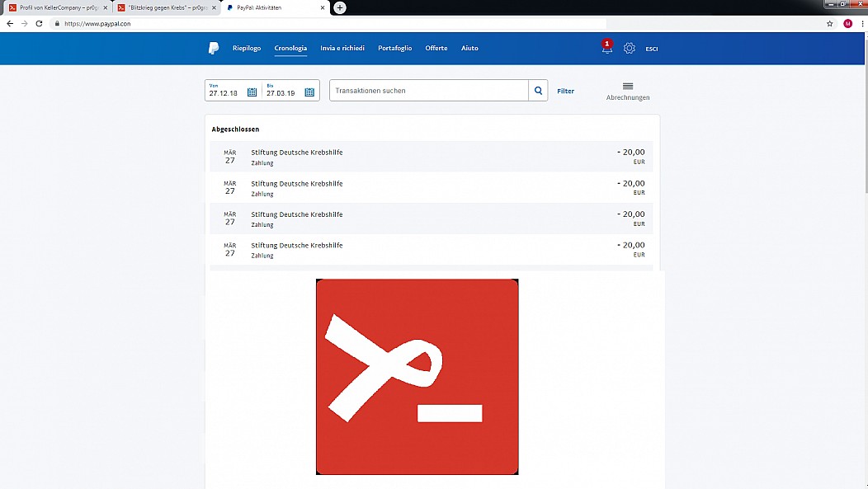
Task: Close the PayPal Aktivitäten tab
Action: click(322, 7)
